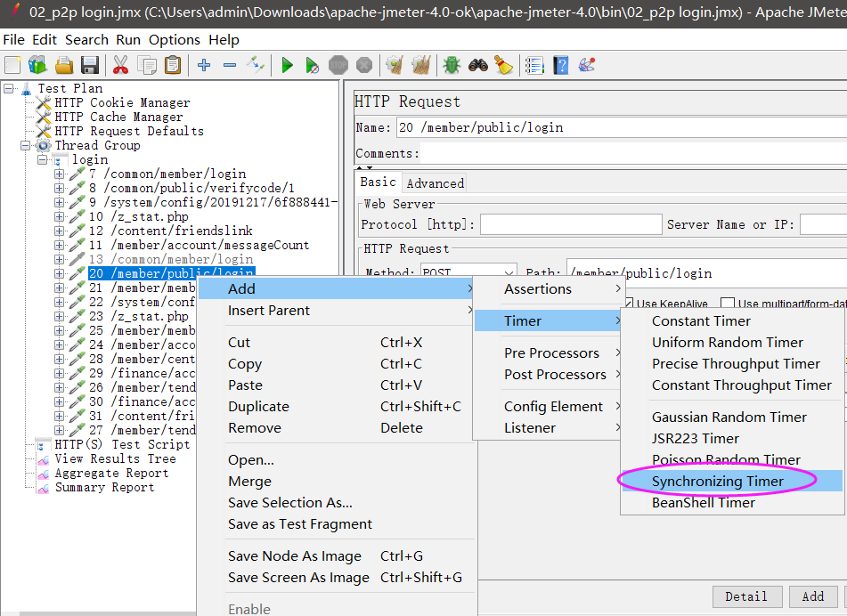Start the test with the green play icon
The image size is (847, 616).
(x=287, y=65)
